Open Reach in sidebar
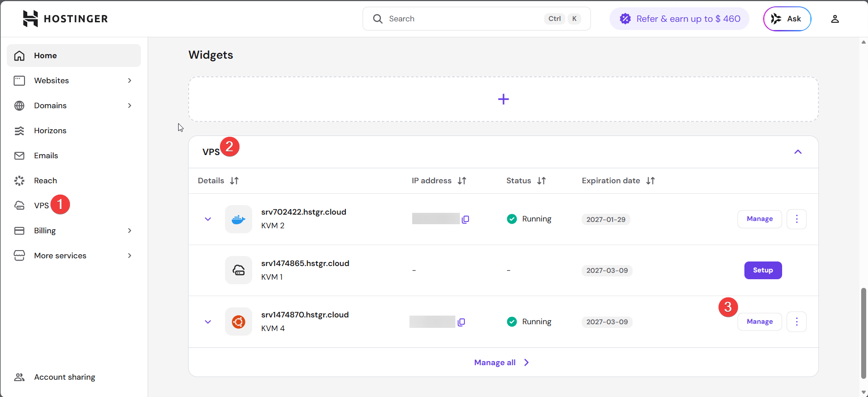 click(74, 181)
